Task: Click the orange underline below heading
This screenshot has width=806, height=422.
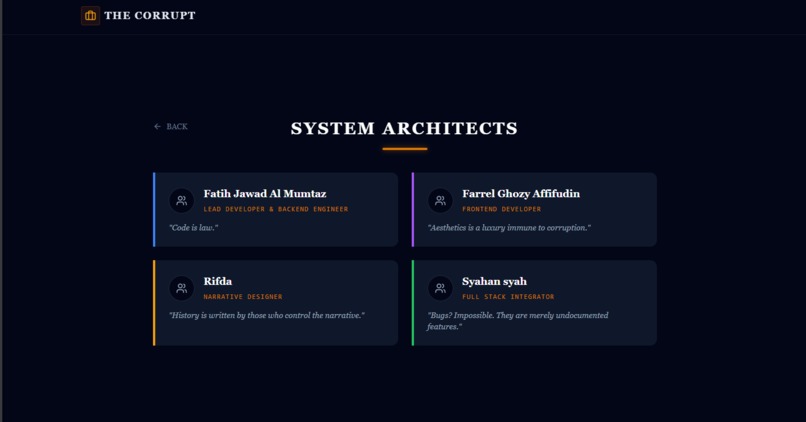Action: point(405,149)
